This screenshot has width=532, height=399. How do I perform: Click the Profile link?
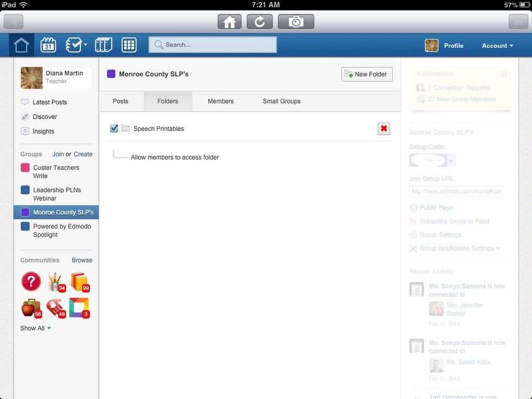tap(454, 46)
